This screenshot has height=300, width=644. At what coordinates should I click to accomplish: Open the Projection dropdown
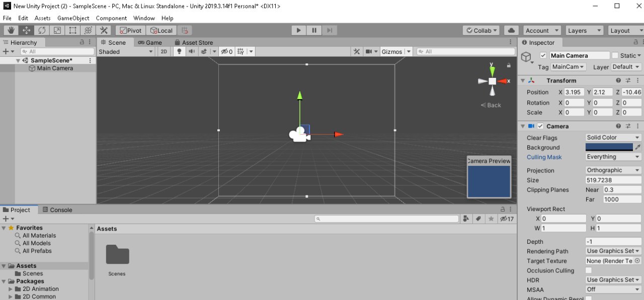click(613, 170)
